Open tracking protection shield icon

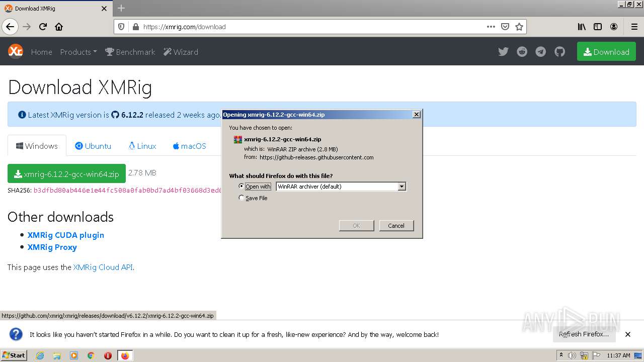pos(121,27)
